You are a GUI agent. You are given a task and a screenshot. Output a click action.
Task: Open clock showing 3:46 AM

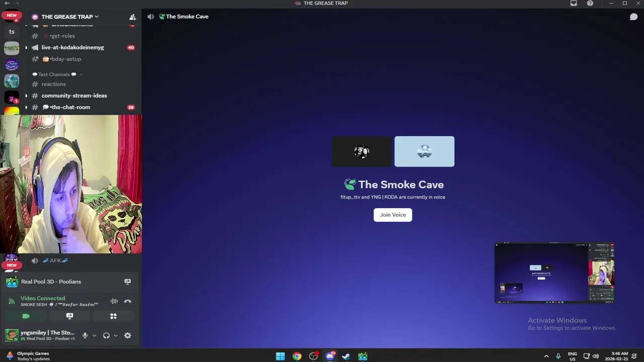tap(616, 356)
